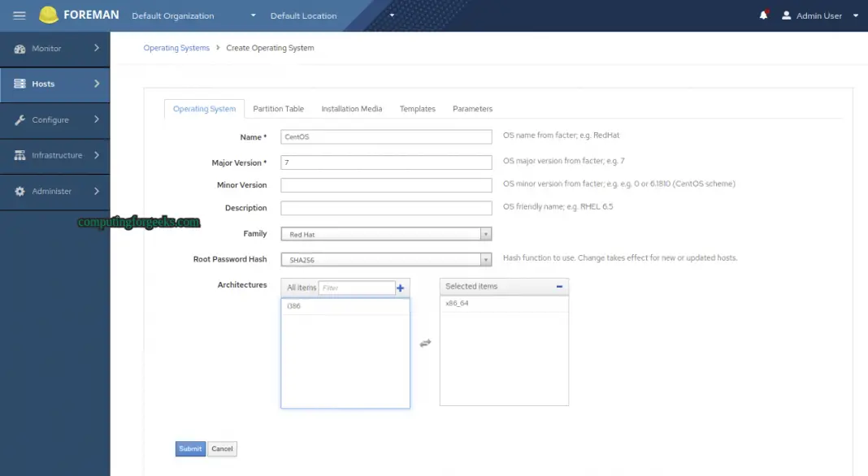This screenshot has width=868, height=476.
Task: Click the Minor Version input field
Action: click(386, 184)
